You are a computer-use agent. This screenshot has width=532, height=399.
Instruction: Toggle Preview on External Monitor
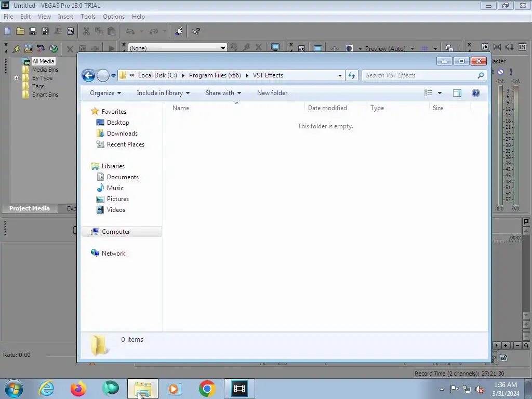point(318,48)
